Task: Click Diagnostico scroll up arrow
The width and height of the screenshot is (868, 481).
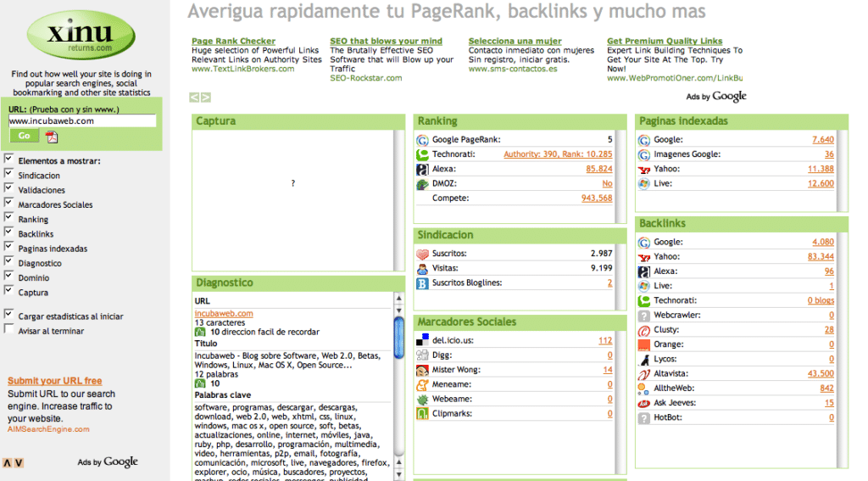Action: tap(398, 298)
